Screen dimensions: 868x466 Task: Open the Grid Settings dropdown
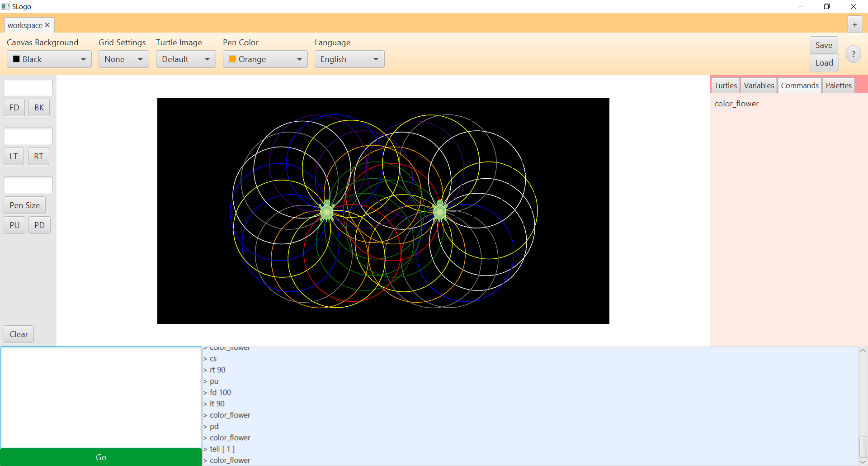tap(123, 59)
